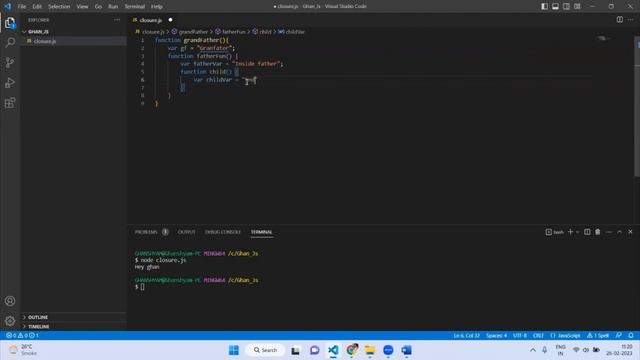Open Explorer views and more actions ellipsis

coord(117,20)
